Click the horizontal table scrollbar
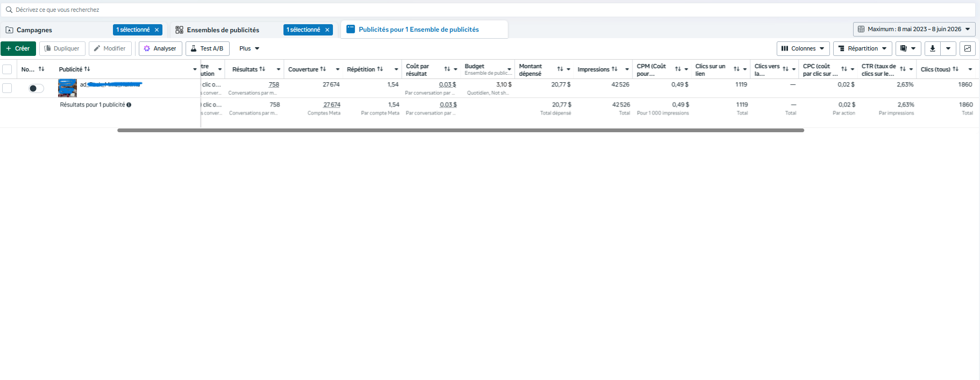This screenshot has height=380, width=980. [x=460, y=130]
